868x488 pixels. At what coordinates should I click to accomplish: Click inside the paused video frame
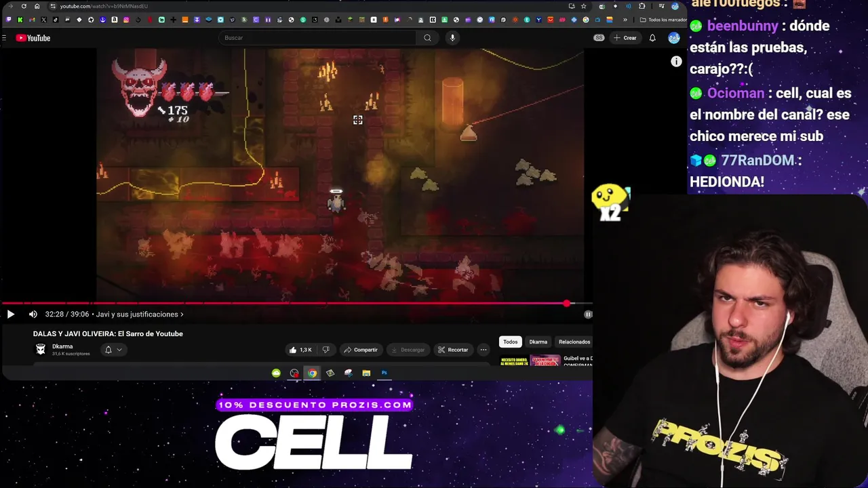click(339, 175)
